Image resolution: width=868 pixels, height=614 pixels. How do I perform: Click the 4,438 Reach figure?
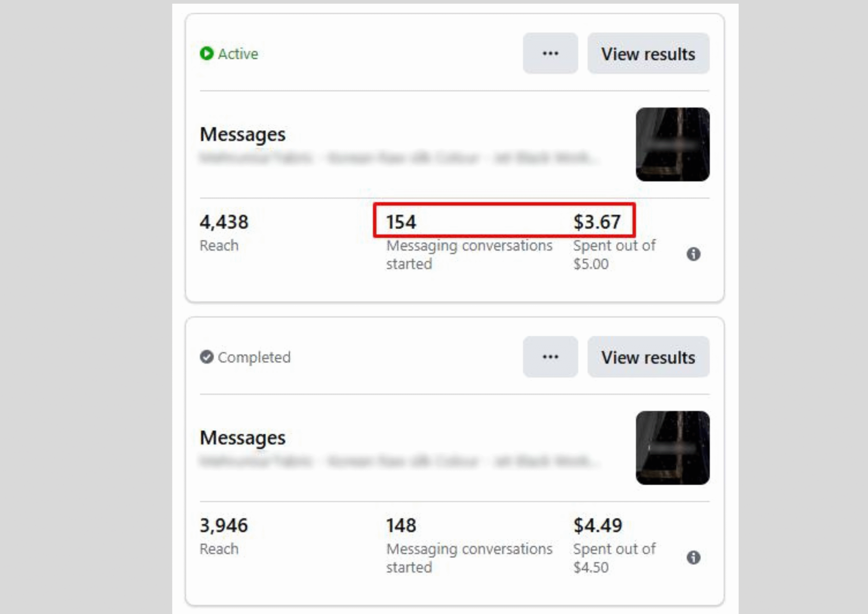(x=224, y=222)
